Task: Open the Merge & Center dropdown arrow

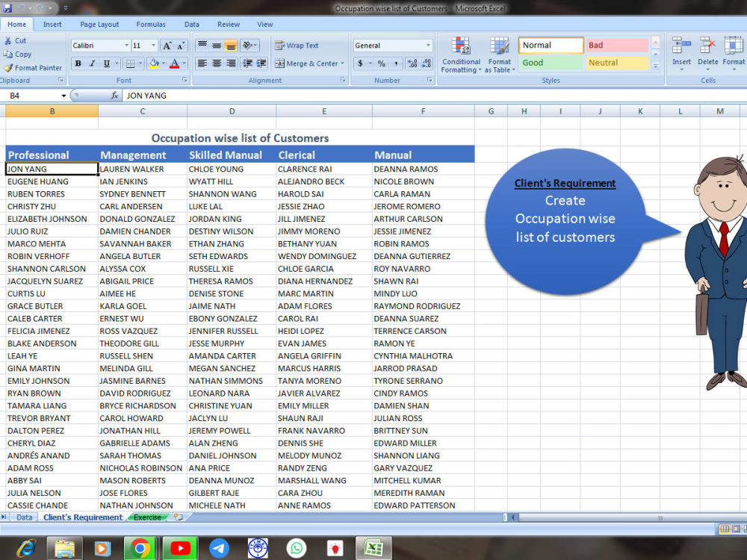Action: 342,63
